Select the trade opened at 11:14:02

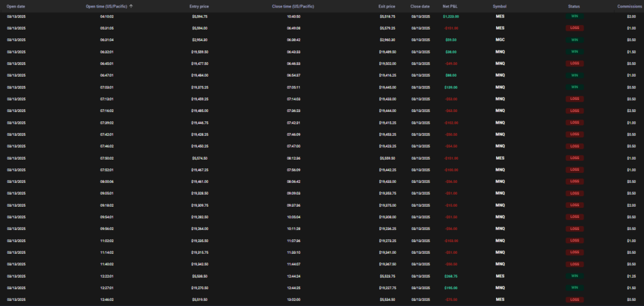322,252
